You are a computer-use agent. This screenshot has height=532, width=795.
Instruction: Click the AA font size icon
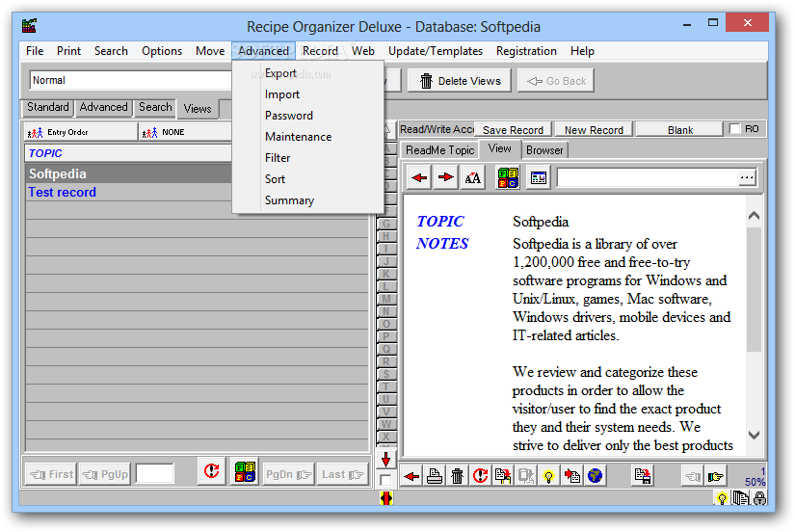click(472, 177)
